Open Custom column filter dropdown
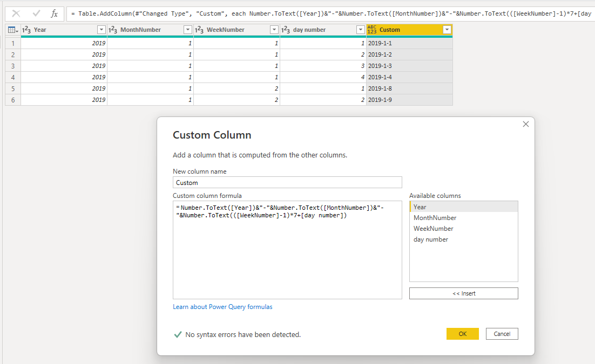595x364 pixels. point(447,30)
